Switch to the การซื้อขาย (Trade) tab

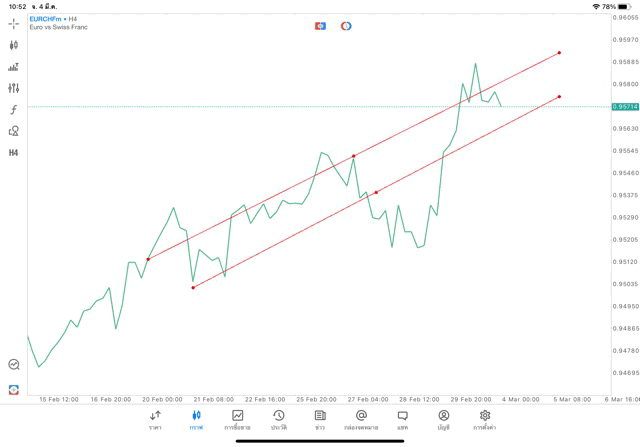click(237, 420)
